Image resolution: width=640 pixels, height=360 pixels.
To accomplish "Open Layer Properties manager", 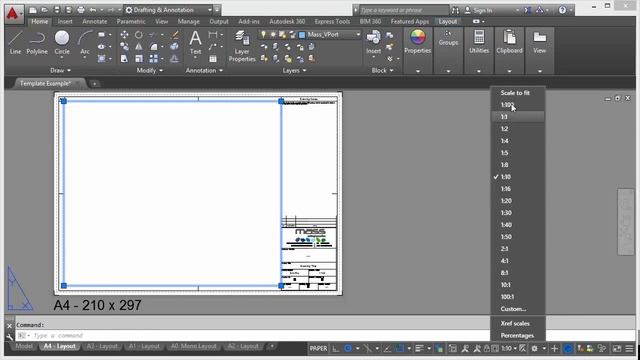I will (242, 46).
